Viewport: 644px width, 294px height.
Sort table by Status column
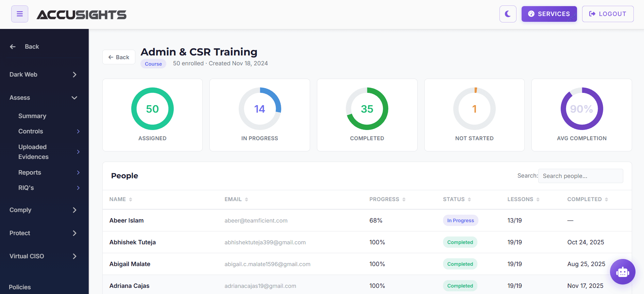click(x=457, y=199)
